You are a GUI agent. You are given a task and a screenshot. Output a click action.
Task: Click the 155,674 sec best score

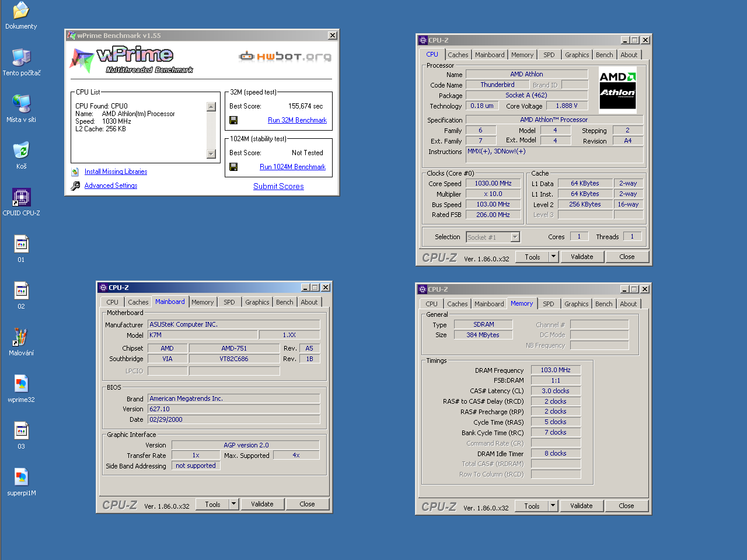point(306,106)
